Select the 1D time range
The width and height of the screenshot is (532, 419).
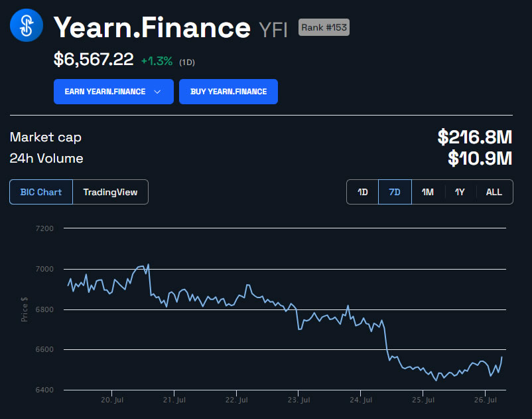[x=363, y=192]
